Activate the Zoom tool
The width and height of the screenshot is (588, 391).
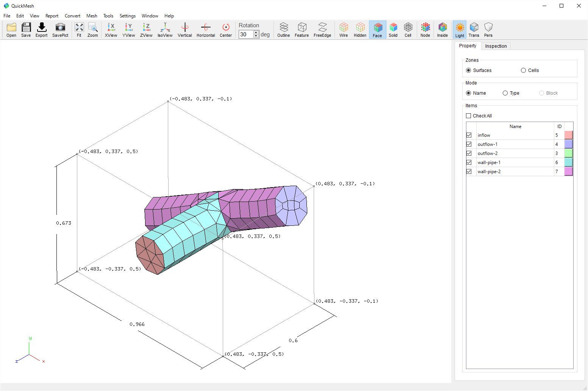93,30
